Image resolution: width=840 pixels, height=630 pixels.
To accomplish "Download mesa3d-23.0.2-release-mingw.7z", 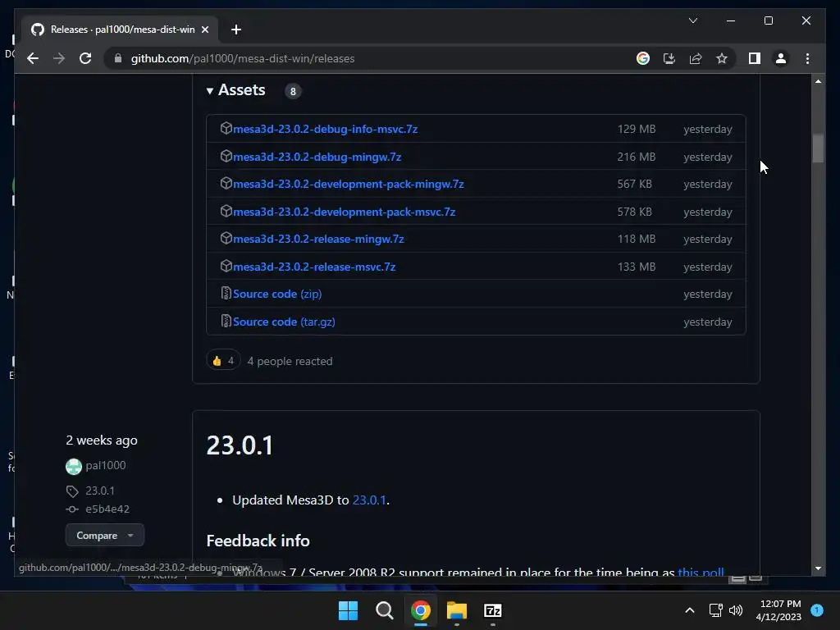I will [318, 239].
